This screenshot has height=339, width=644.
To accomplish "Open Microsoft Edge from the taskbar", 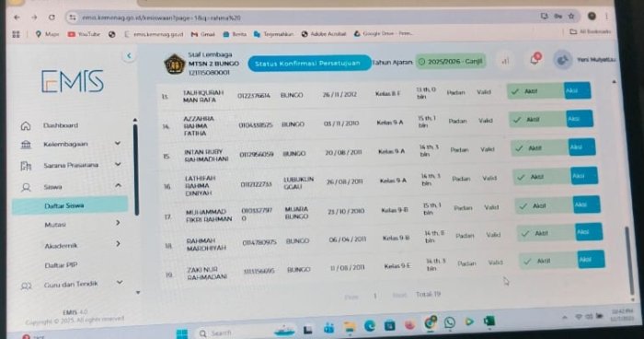I will pos(370,326).
